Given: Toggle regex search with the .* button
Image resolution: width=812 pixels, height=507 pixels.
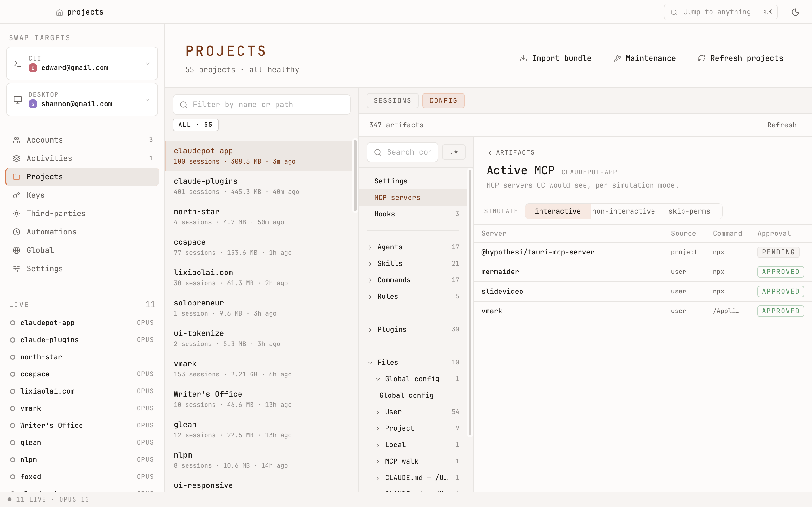Looking at the screenshot, I should point(454,152).
